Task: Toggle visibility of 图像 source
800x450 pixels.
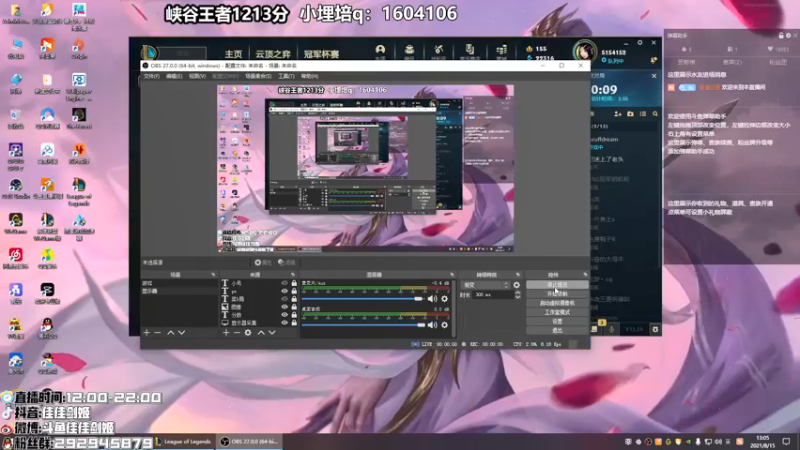Action: click(x=285, y=307)
